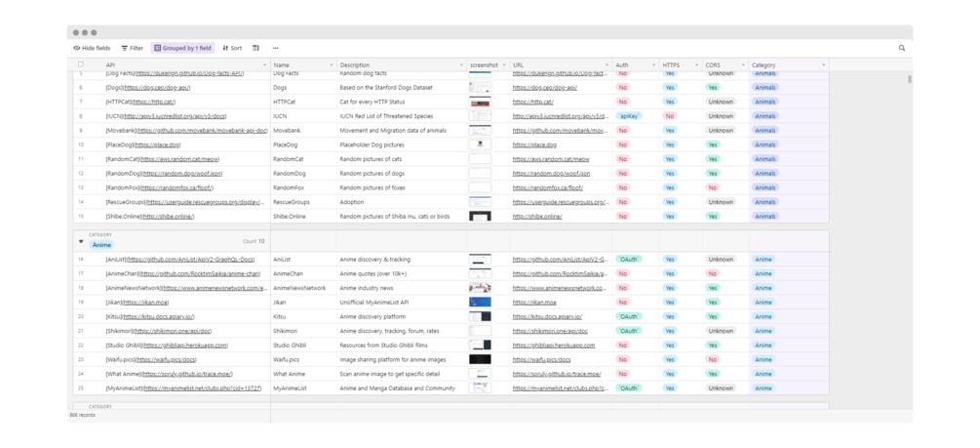980x448 pixels.
Task: Click 'IUCN Red List of Threatened Species' cell
Action: pyautogui.click(x=402, y=116)
